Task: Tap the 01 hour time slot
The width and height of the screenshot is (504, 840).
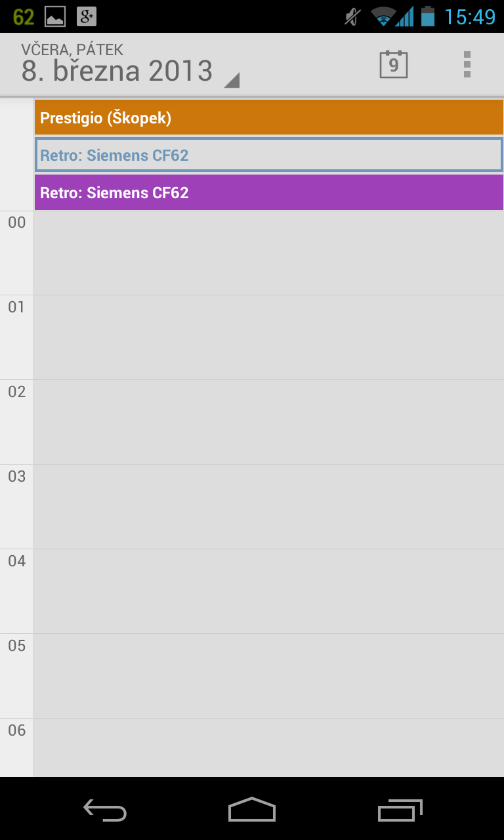Action: pos(268,337)
